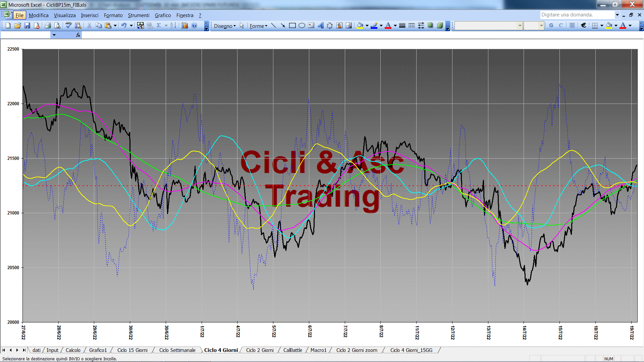The image size is (644, 362).
Task: Click the Copy icon
Action: tap(99, 26)
